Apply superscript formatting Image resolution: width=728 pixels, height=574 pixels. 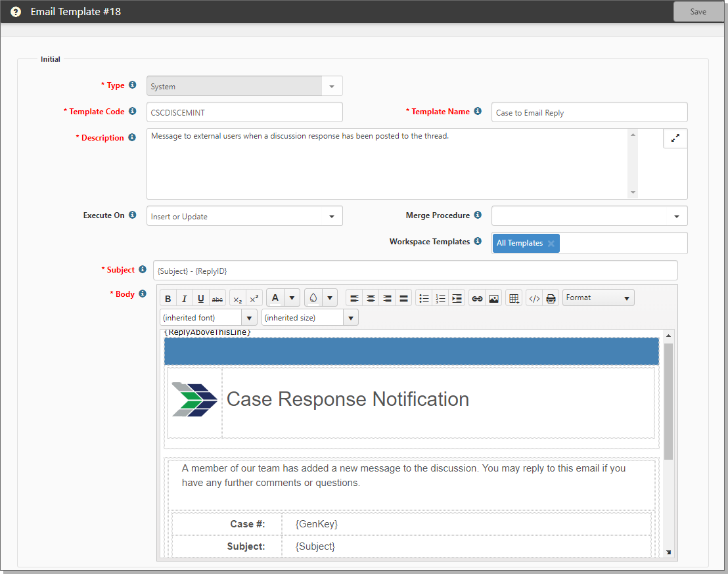[254, 298]
